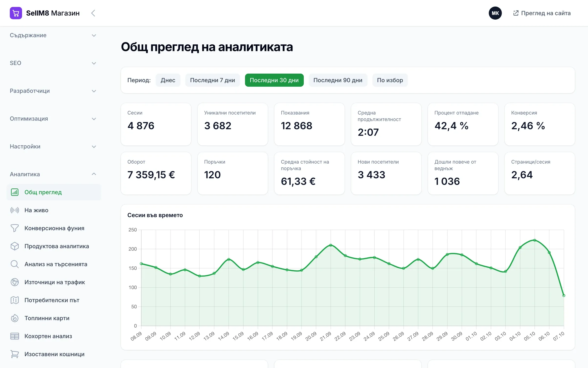This screenshot has width=588, height=368.
Task: Click the Сесии card showing 4 876
Action: point(156,124)
